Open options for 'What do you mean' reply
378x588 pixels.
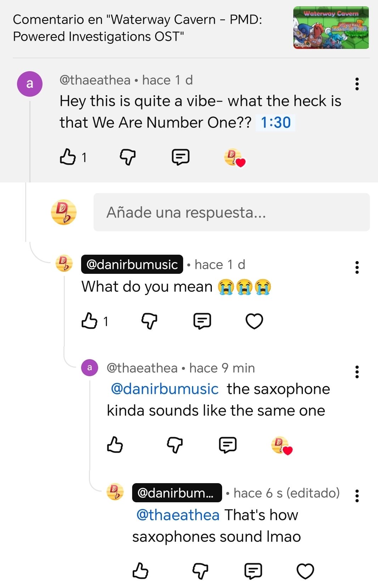[357, 267]
